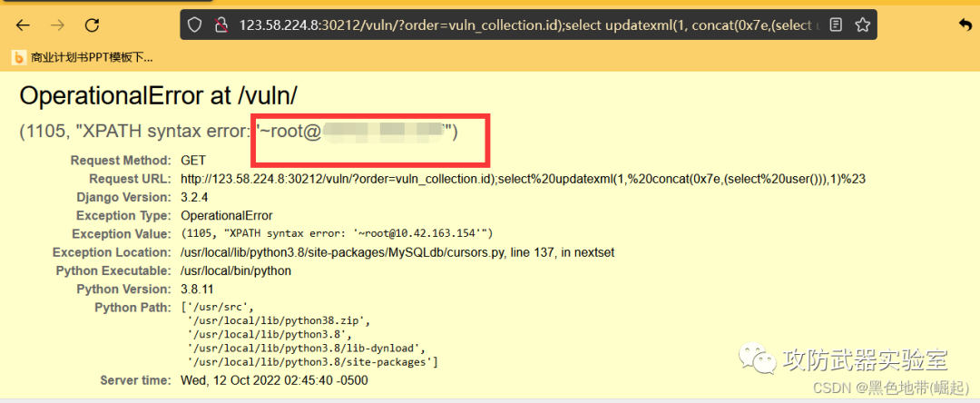This screenshot has width=980, height=403.
Task: Click the 'Python Executable:' label
Action: point(113,271)
